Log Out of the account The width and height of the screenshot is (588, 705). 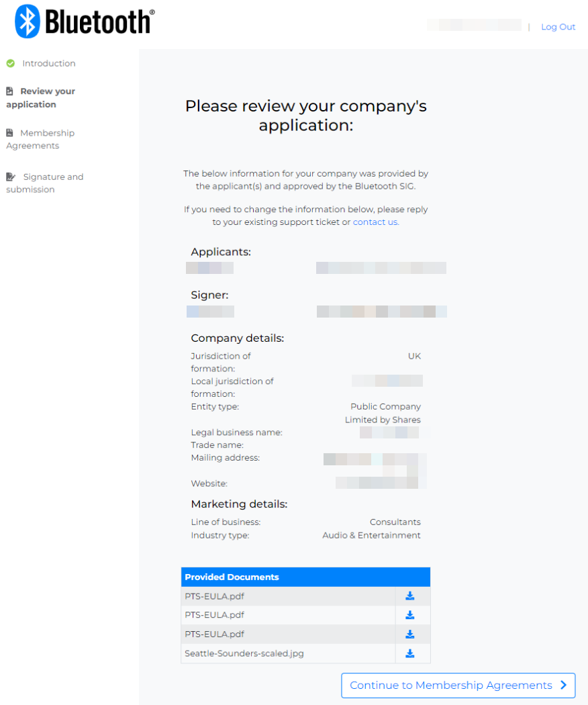[558, 27]
